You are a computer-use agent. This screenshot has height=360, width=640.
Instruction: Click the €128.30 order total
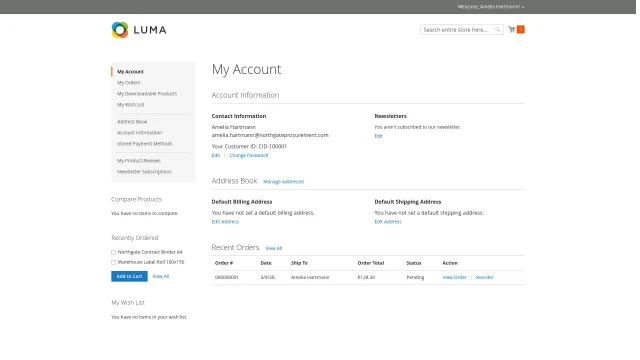(366, 277)
